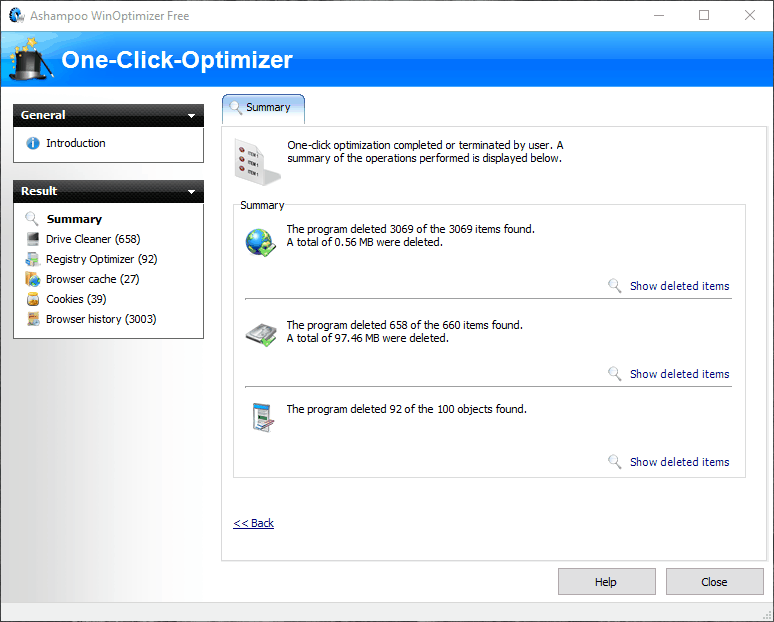
Task: Click magnifier icon beside Show deleted items for 0.56 MB
Action: point(615,286)
